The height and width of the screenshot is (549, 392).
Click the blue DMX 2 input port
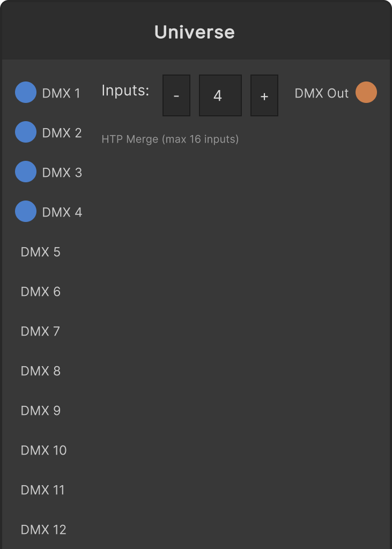pyautogui.click(x=26, y=132)
